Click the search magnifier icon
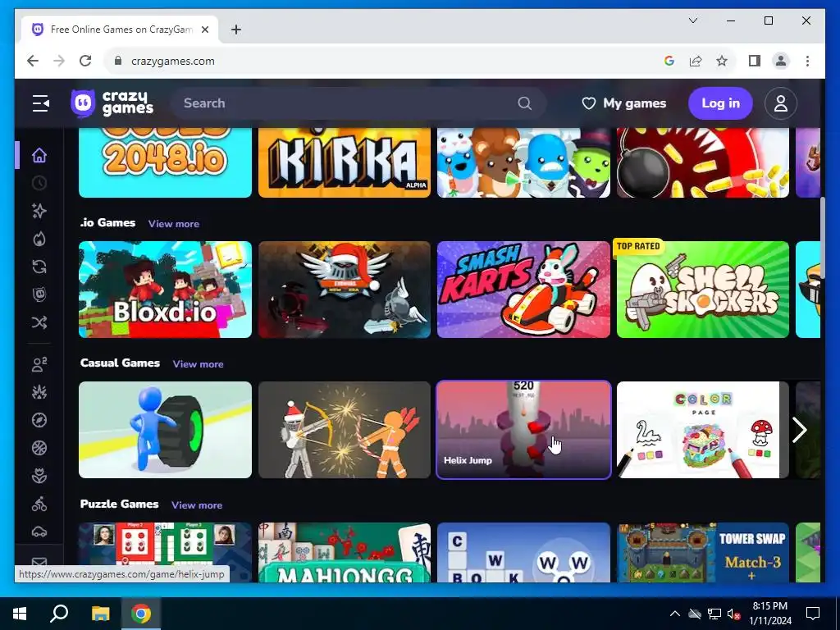Image resolution: width=840 pixels, height=630 pixels. coord(525,103)
